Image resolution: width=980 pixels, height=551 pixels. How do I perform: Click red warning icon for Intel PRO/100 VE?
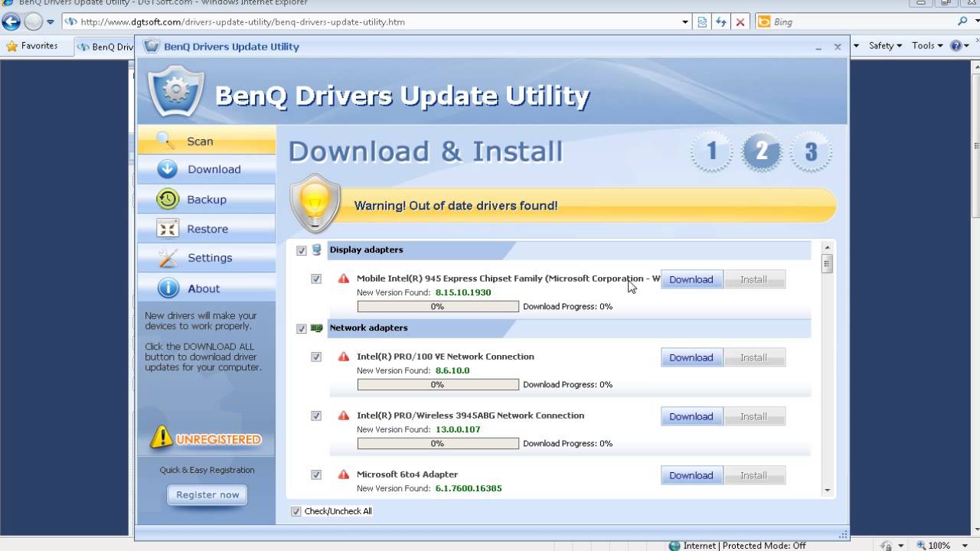click(x=343, y=357)
